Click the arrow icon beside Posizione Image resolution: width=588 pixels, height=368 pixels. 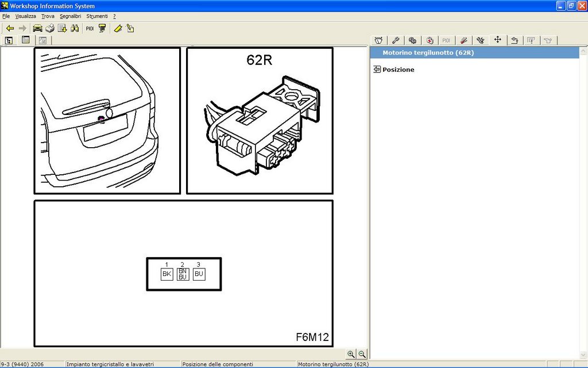tap(377, 69)
